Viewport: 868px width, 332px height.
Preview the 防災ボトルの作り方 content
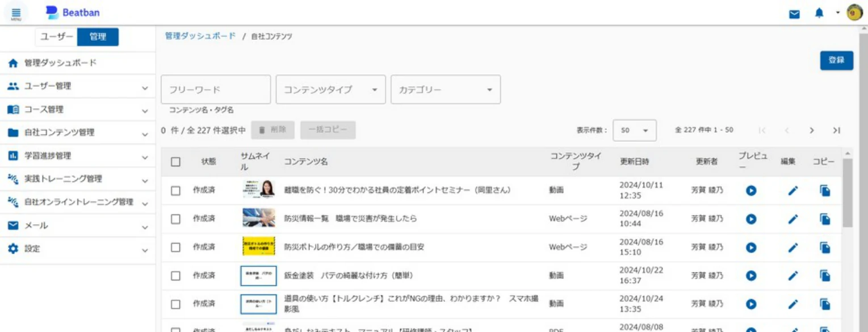point(751,247)
